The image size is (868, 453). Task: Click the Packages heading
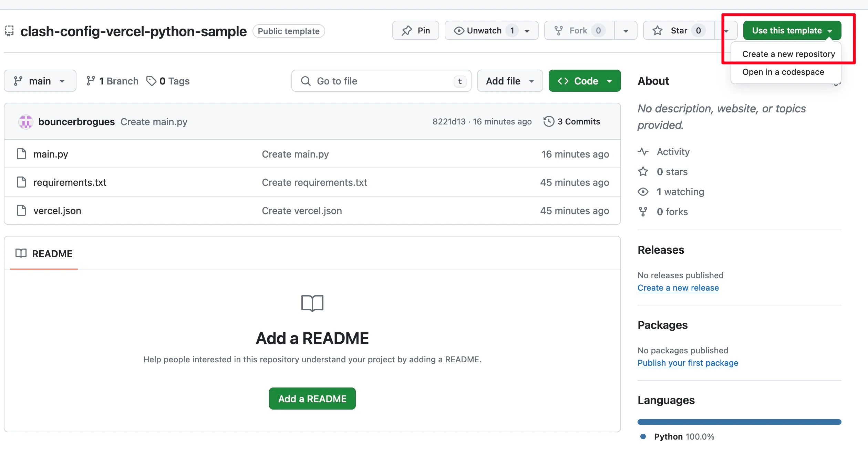[x=662, y=325]
